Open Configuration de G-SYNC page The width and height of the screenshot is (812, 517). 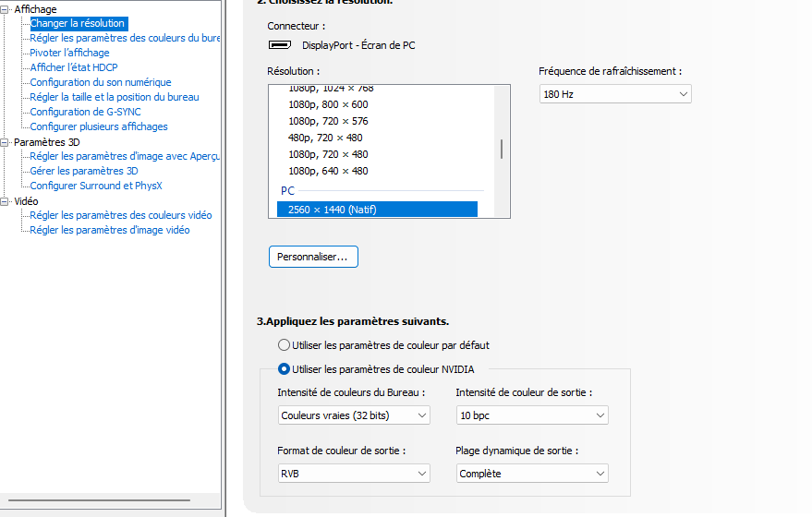pyautogui.click(x=85, y=112)
